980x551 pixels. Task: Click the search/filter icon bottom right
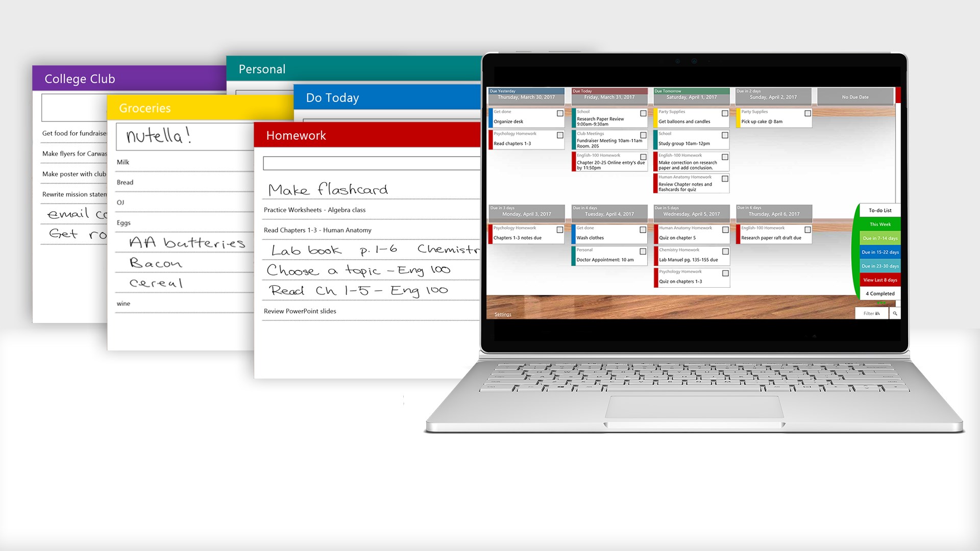895,312
